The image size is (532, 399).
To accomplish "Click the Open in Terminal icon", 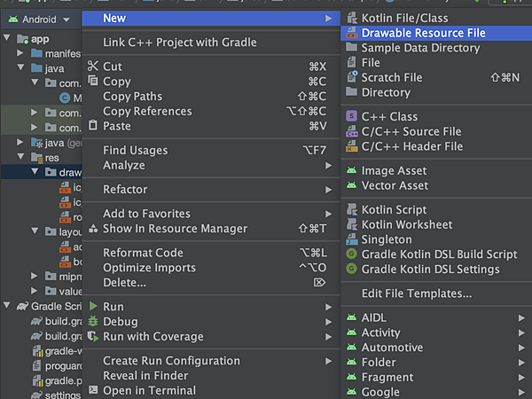I will pos(93,389).
